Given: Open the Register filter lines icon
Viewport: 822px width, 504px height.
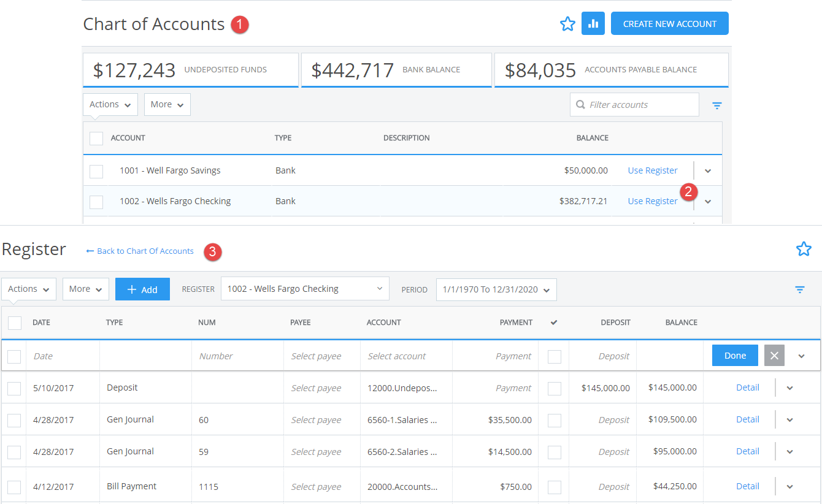Looking at the screenshot, I should coord(800,289).
